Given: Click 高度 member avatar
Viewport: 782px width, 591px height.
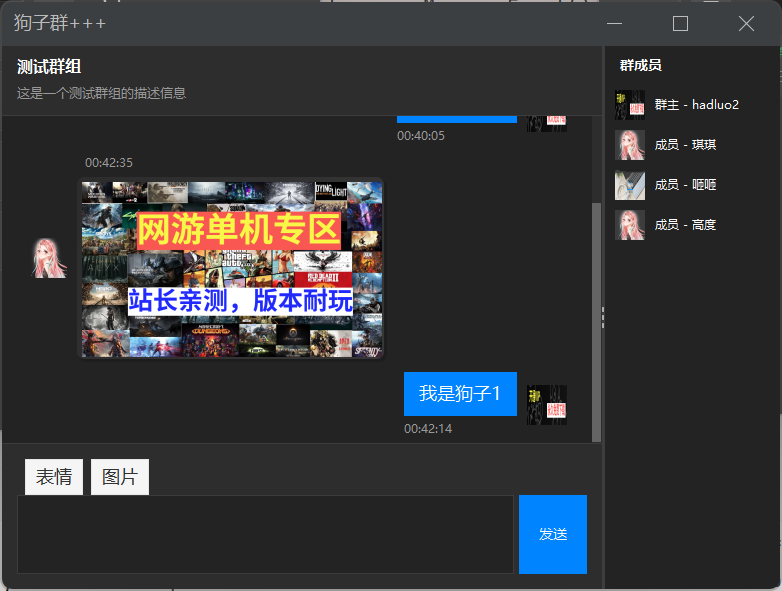Looking at the screenshot, I should (x=630, y=225).
